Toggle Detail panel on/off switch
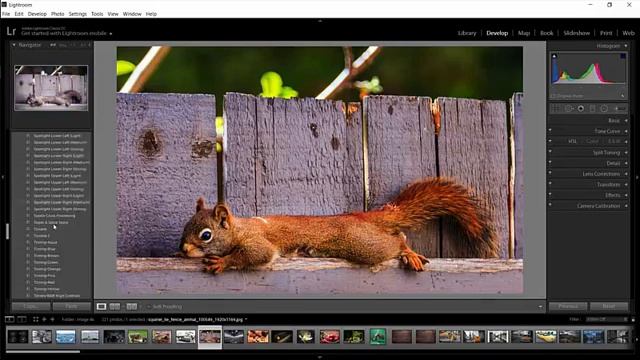Image resolution: width=640 pixels, height=360 pixels. (550, 162)
